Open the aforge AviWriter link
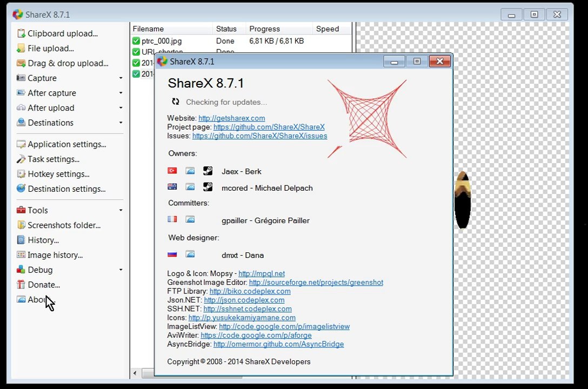 tap(256, 336)
